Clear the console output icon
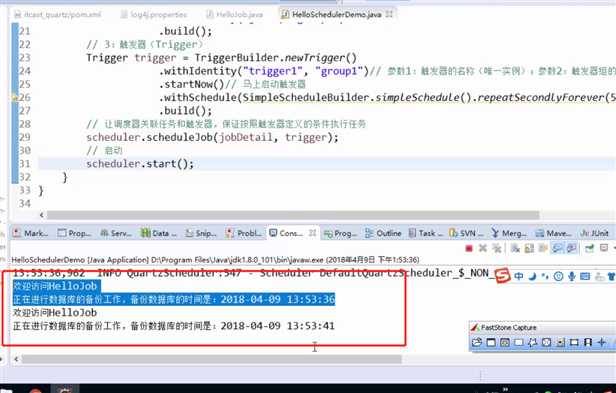The width and height of the screenshot is (616, 393). pos(515,248)
